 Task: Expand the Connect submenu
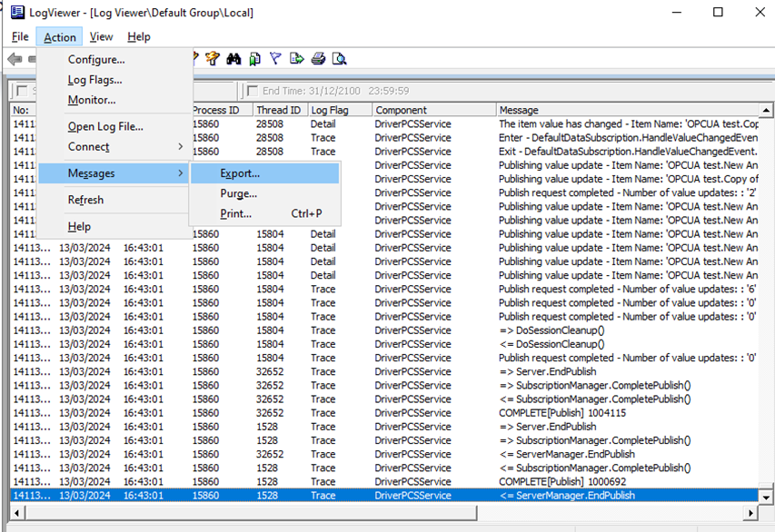coord(114,147)
